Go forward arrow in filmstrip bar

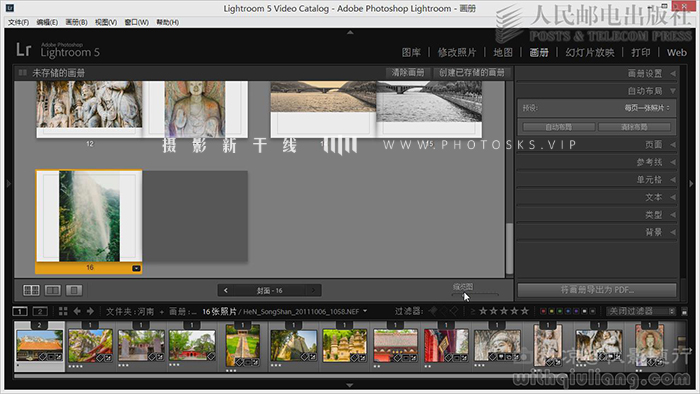(x=90, y=311)
